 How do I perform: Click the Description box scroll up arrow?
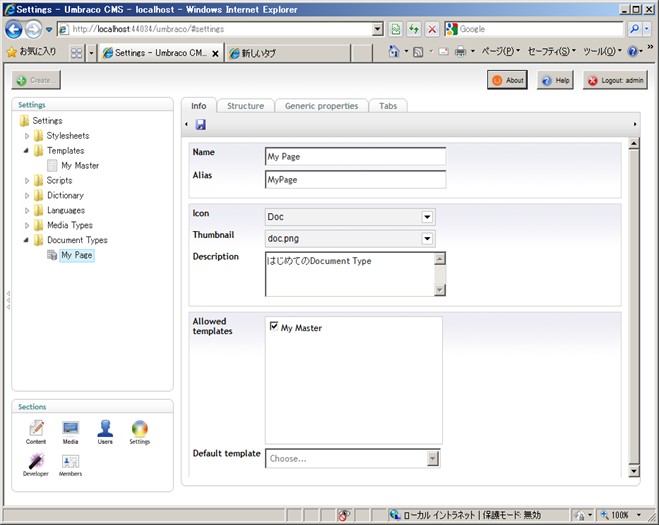point(440,259)
